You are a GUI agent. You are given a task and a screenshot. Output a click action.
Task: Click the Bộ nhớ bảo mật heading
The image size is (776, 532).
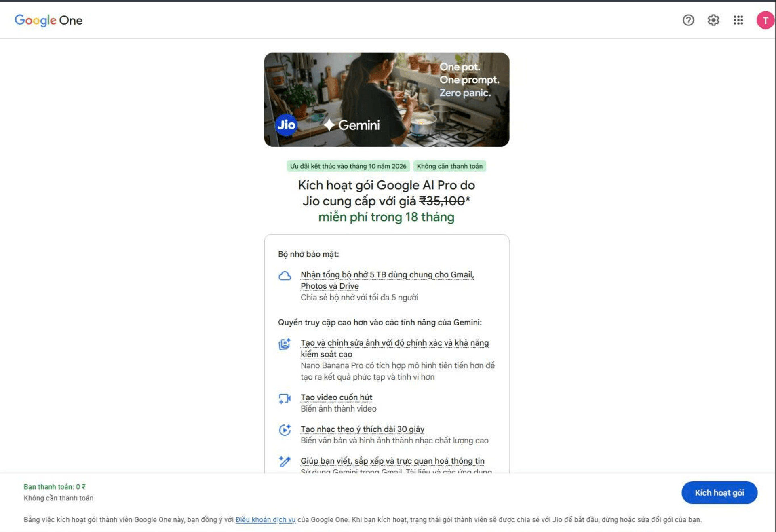coord(308,254)
